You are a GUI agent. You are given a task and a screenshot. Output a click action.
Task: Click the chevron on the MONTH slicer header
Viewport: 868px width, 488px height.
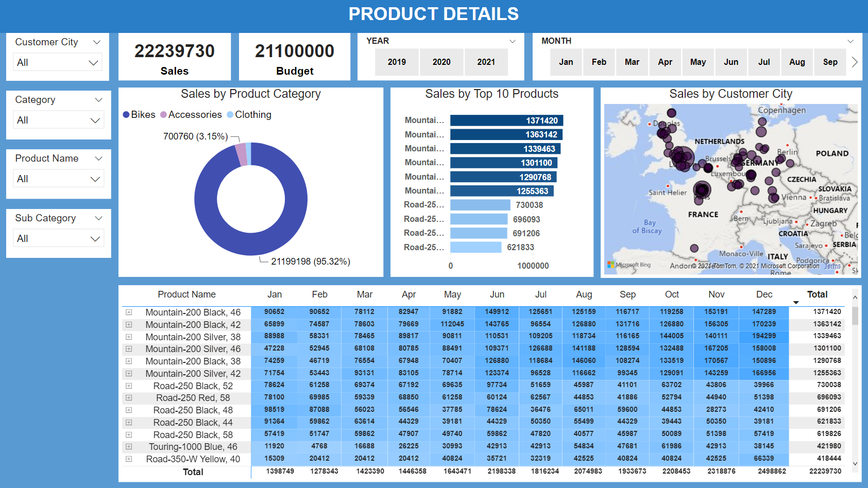tap(850, 41)
